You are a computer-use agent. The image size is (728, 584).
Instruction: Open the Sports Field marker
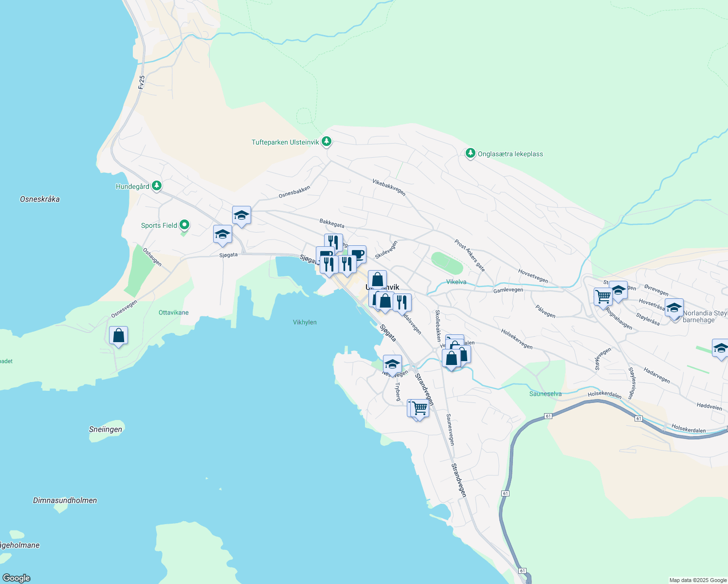(x=184, y=224)
